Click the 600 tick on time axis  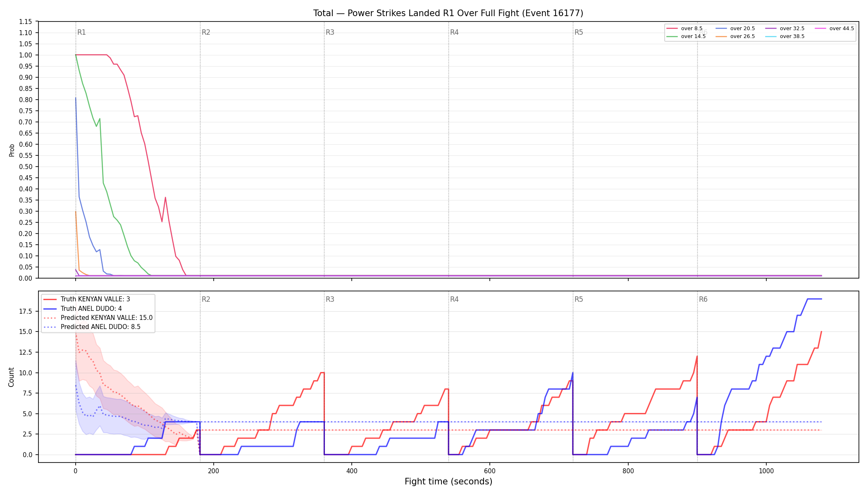[x=490, y=471]
